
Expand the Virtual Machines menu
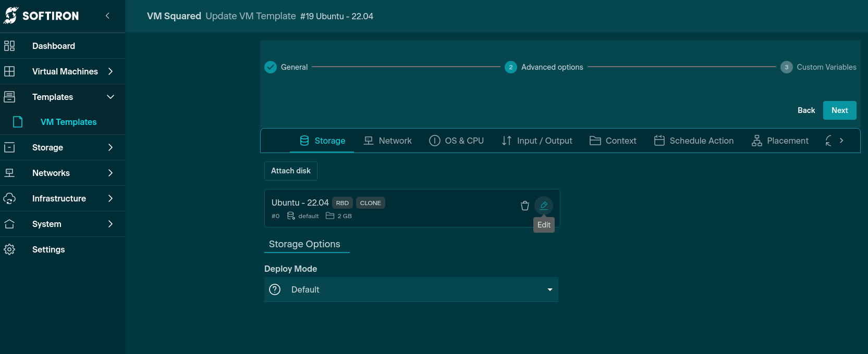(110, 71)
